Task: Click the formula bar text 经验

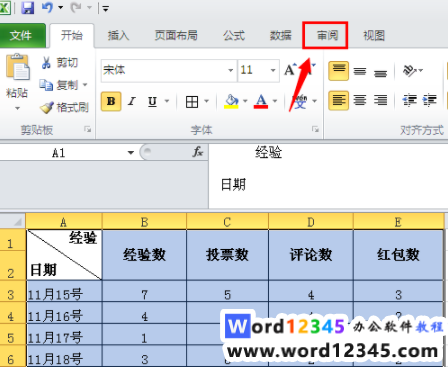Action: (269, 153)
